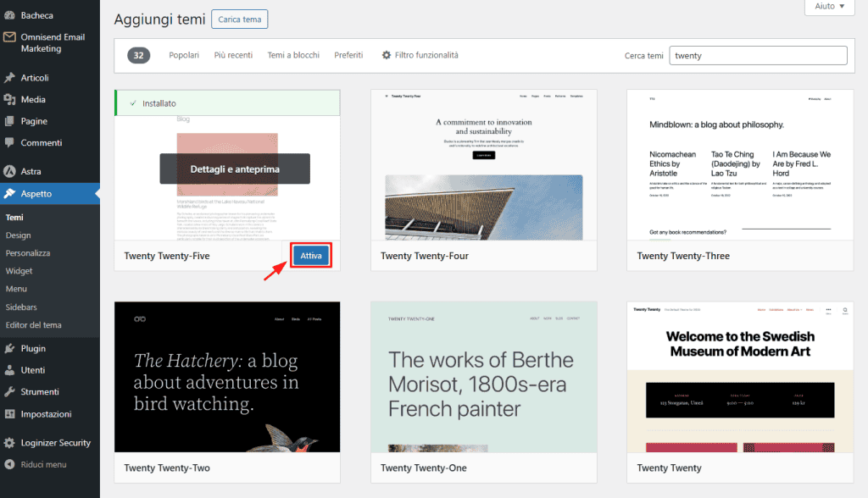Click the Aggiungi temi page heading
This screenshot has height=498, width=868.
pyautogui.click(x=159, y=19)
